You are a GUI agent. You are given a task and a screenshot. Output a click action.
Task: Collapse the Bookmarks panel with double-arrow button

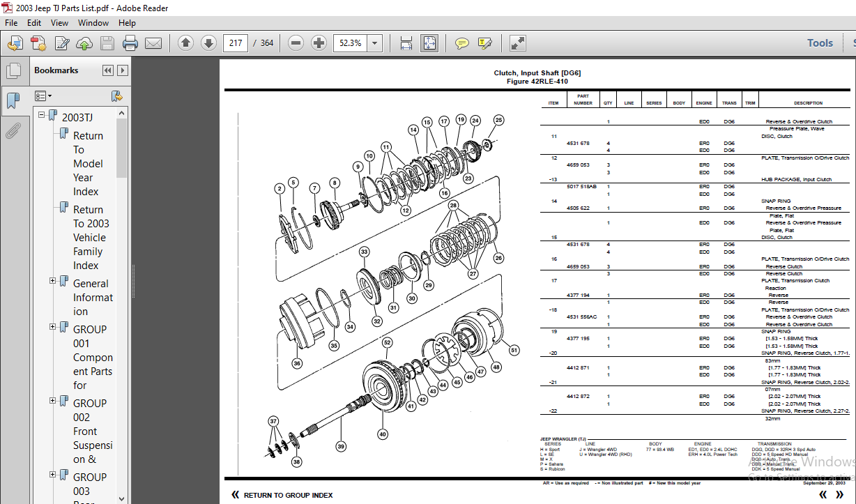[x=107, y=70]
